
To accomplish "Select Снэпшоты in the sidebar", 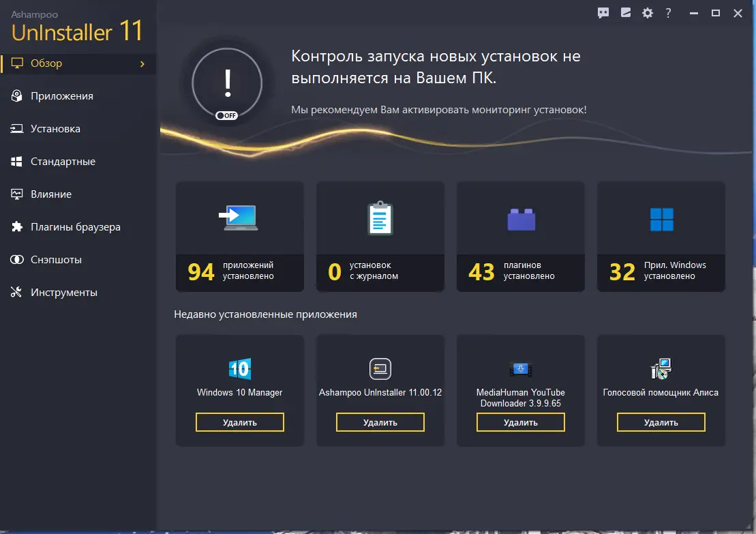I will 78,260.
